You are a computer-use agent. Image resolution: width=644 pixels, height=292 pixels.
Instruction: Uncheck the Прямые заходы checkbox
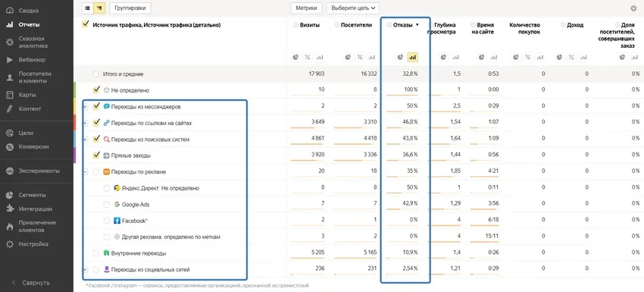point(96,155)
